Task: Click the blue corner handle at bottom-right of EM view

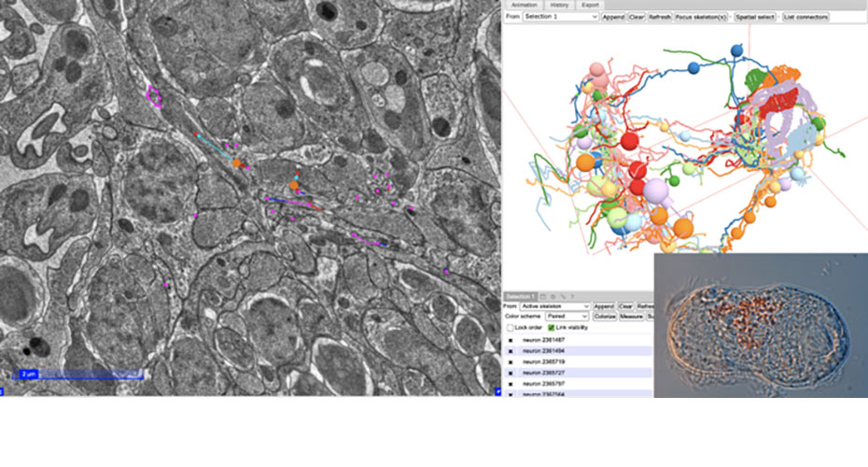Action: [497, 391]
